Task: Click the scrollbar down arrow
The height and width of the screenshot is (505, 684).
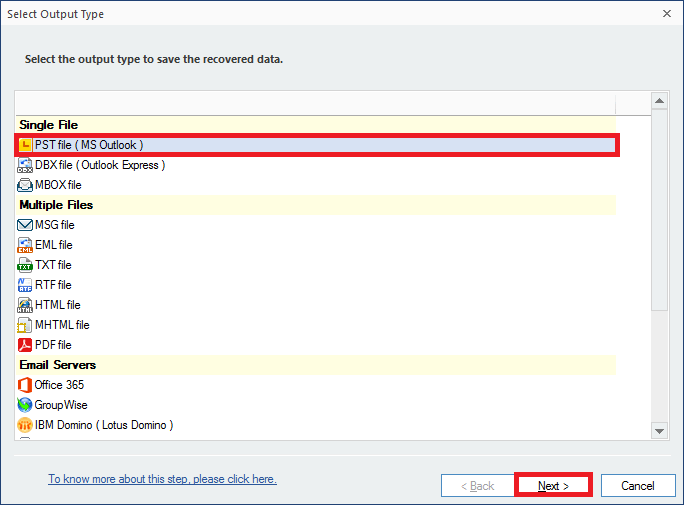Action: 660,431
